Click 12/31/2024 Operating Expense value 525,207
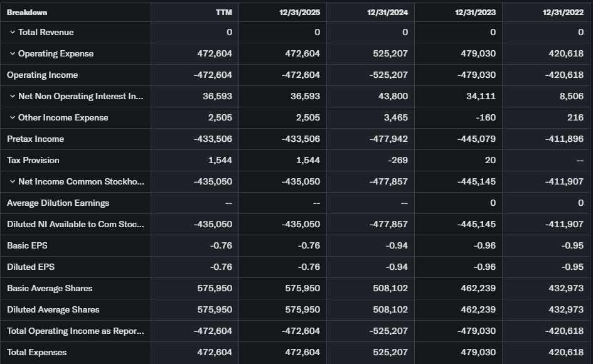Image resolution: width=593 pixels, height=364 pixels. point(390,54)
